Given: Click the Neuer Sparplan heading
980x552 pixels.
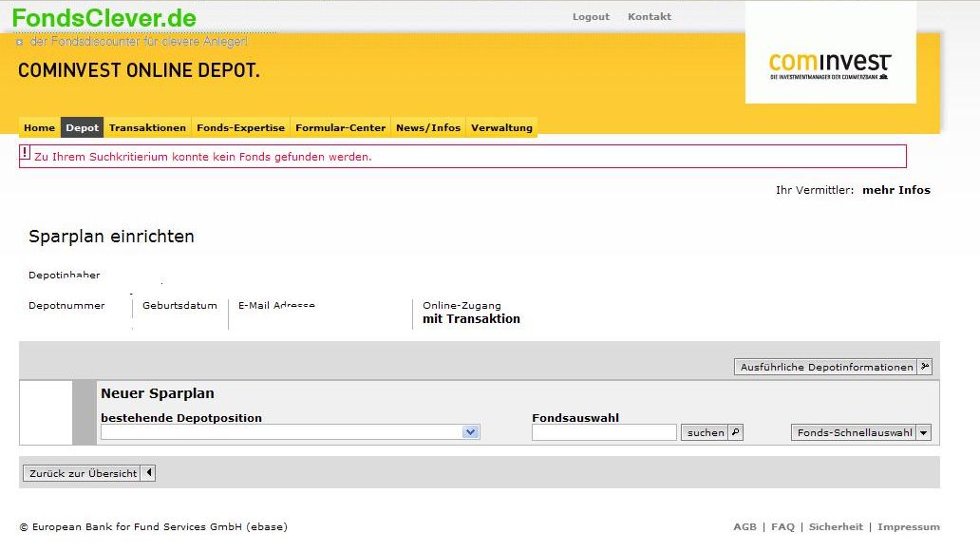Looking at the screenshot, I should [x=158, y=393].
